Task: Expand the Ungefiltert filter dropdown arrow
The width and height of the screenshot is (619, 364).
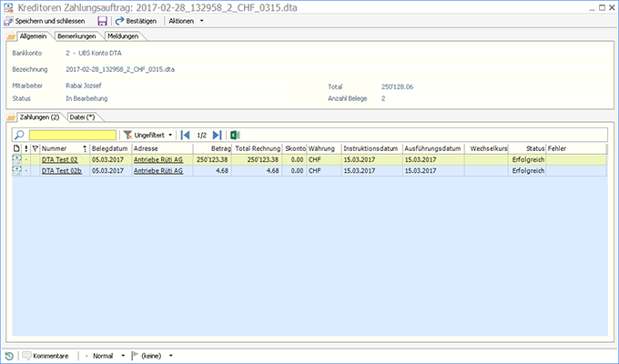Action: 170,135
